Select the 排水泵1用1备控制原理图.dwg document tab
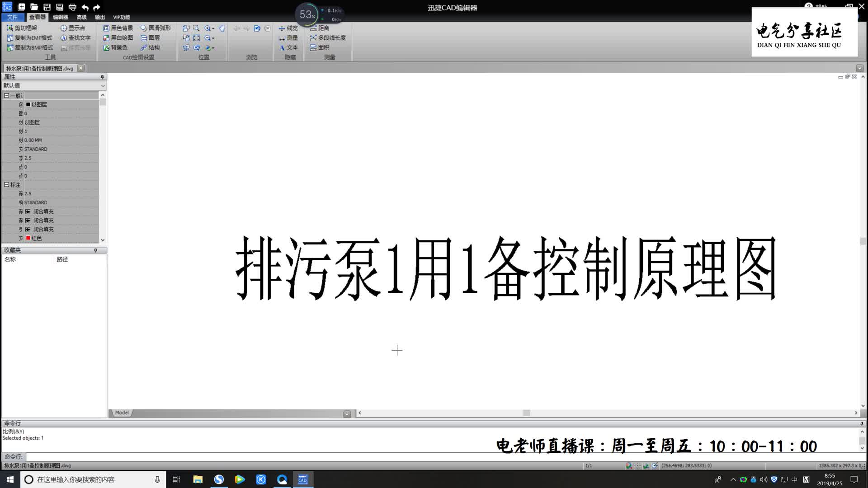 (x=40, y=68)
